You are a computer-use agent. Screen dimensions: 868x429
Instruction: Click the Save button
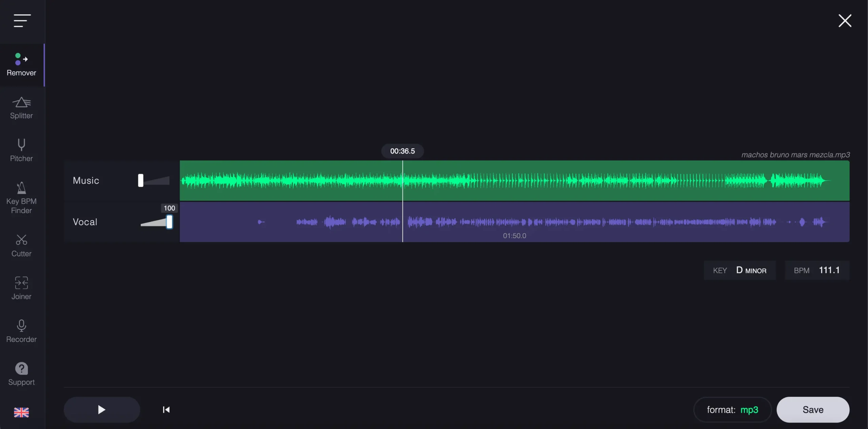click(x=813, y=410)
